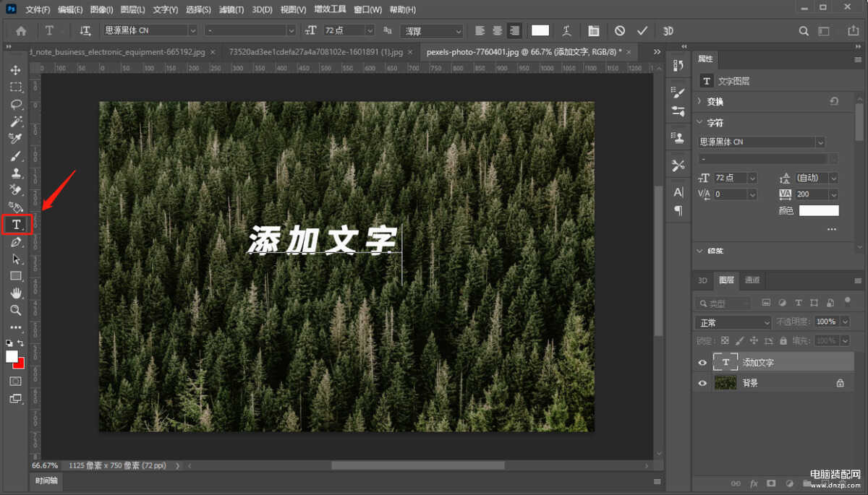
Task: Toggle visibility of the 背景 layer
Action: pos(702,383)
